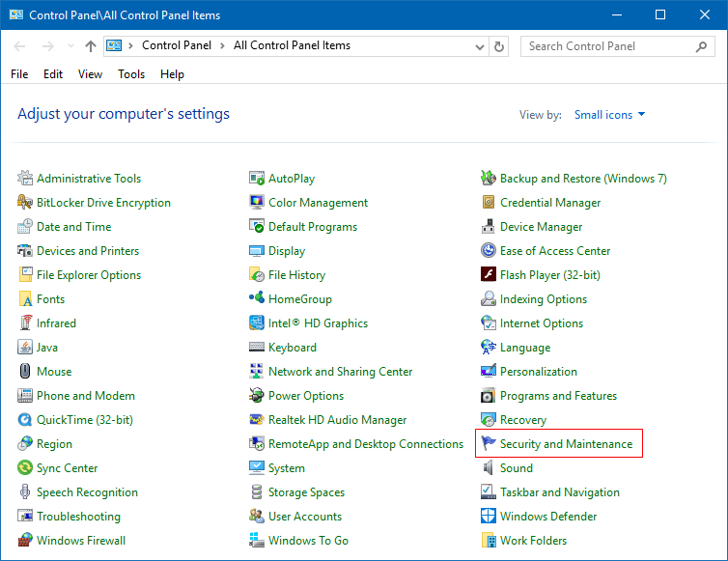728x561 pixels.
Task: Open the File History link
Action: coord(296,275)
